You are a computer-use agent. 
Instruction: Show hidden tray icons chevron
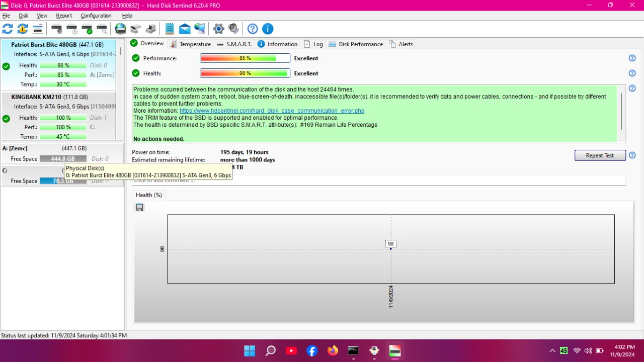click(x=552, y=351)
